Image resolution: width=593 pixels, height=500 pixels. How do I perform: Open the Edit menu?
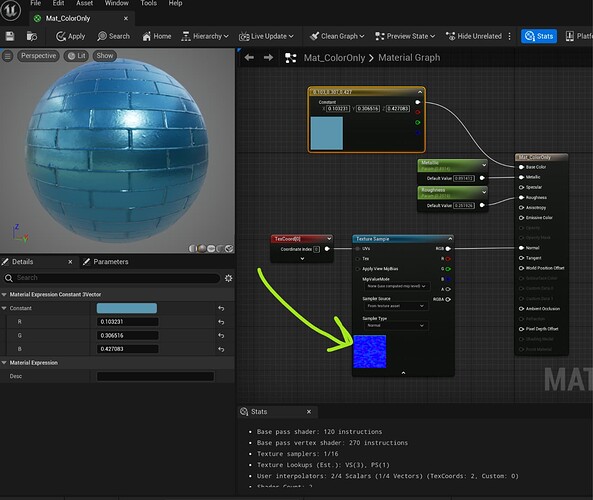pyautogui.click(x=58, y=3)
